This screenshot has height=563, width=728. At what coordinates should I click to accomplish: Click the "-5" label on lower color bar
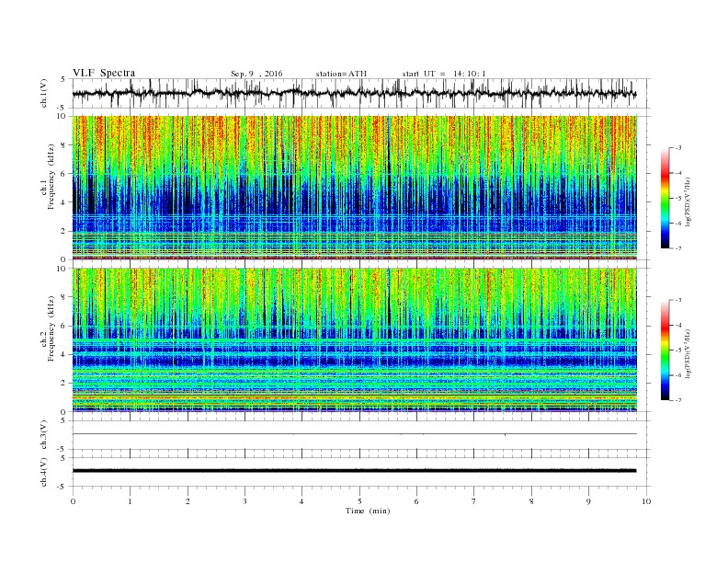point(678,350)
